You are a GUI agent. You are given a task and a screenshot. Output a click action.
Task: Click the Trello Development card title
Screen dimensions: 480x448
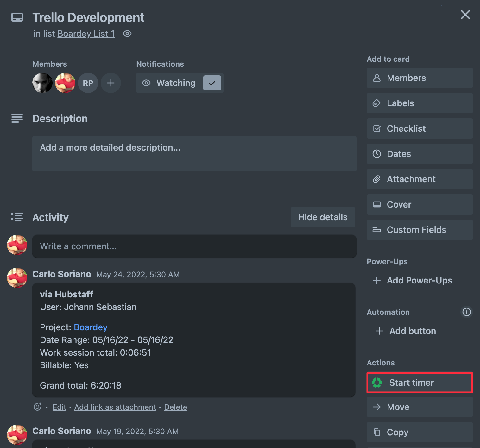88,17
